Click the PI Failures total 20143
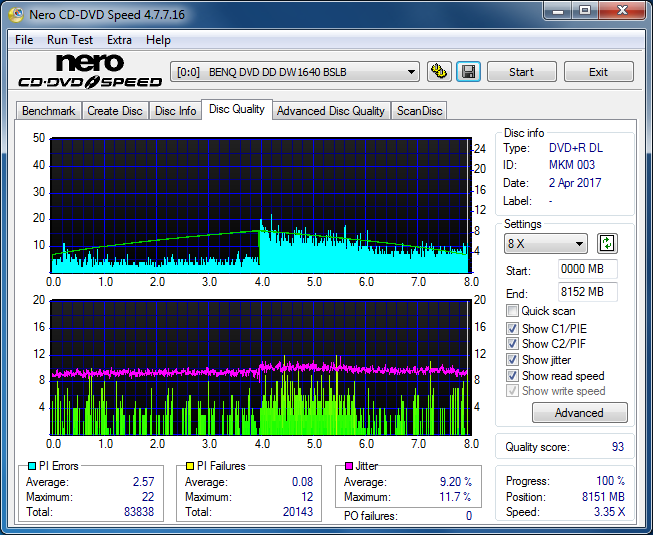Image resolution: width=653 pixels, height=535 pixels. tap(298, 512)
